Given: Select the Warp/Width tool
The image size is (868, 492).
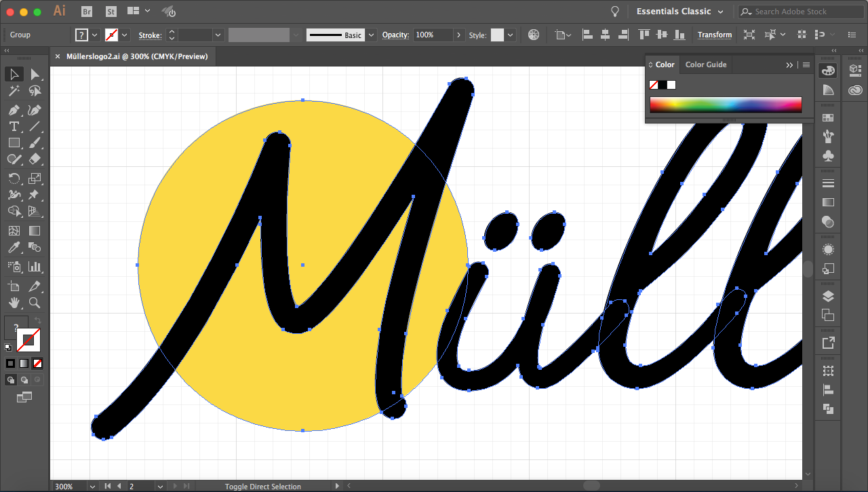Looking at the screenshot, I should pos(14,195).
